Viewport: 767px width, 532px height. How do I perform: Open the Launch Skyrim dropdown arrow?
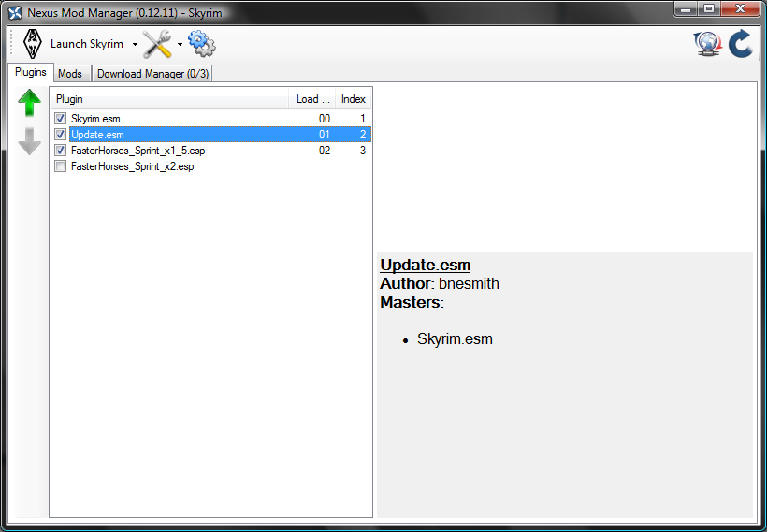(135, 45)
